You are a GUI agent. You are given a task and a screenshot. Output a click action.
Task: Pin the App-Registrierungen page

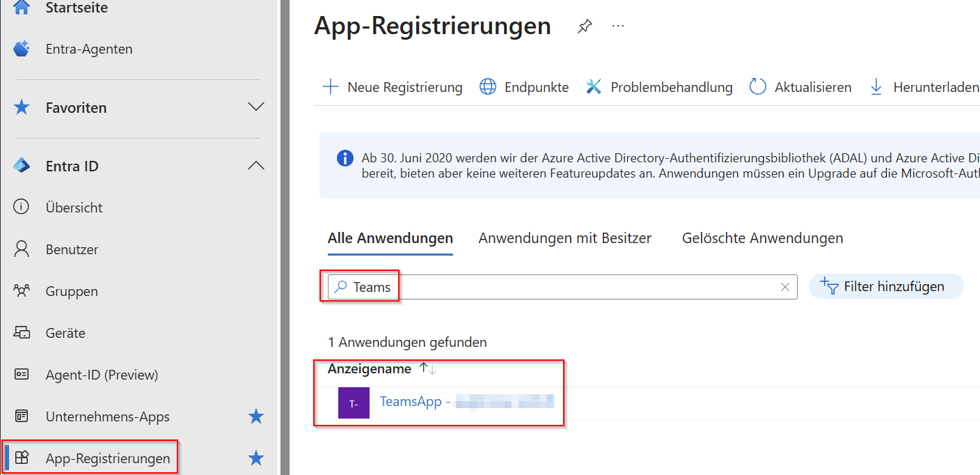pos(585,26)
